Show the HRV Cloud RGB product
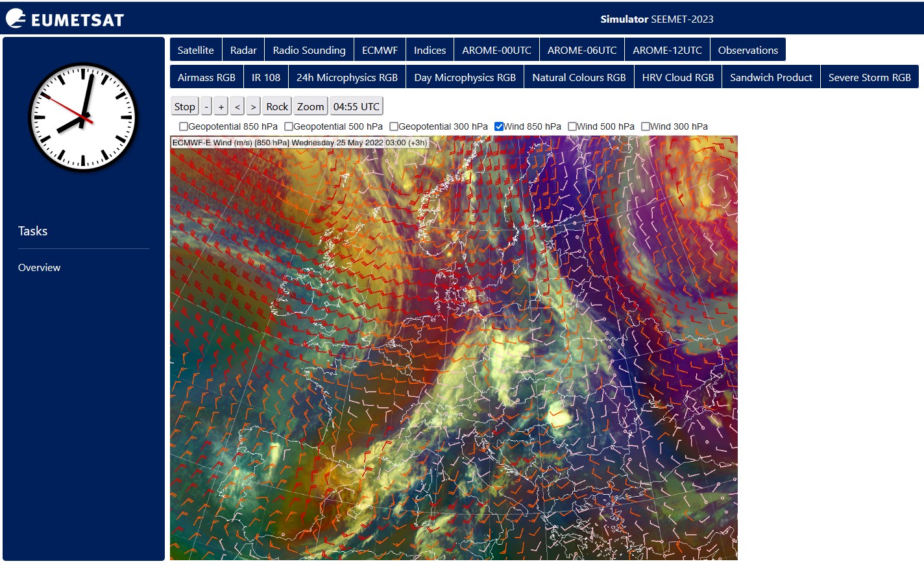Viewport: 924px width, 568px height. tap(678, 77)
